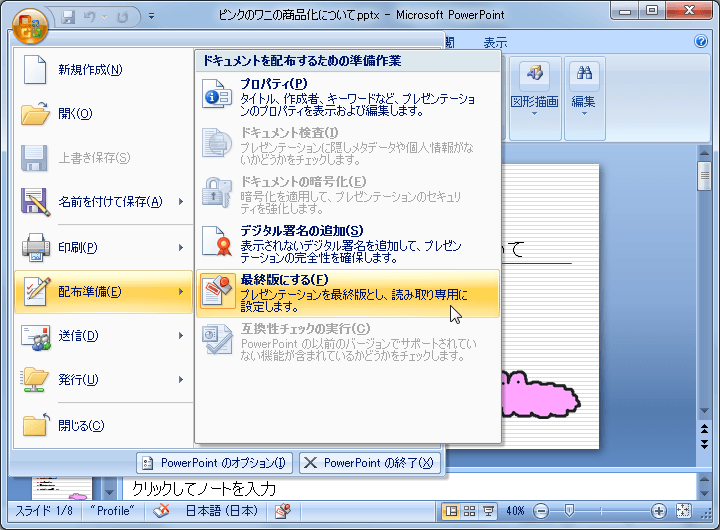
Task: Click the spell check icon in status bar
Action: 161,511
